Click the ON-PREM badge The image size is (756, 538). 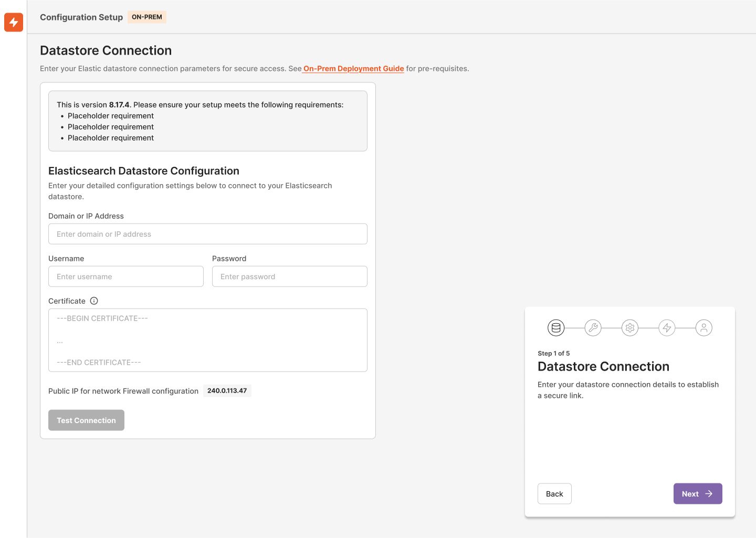(146, 17)
